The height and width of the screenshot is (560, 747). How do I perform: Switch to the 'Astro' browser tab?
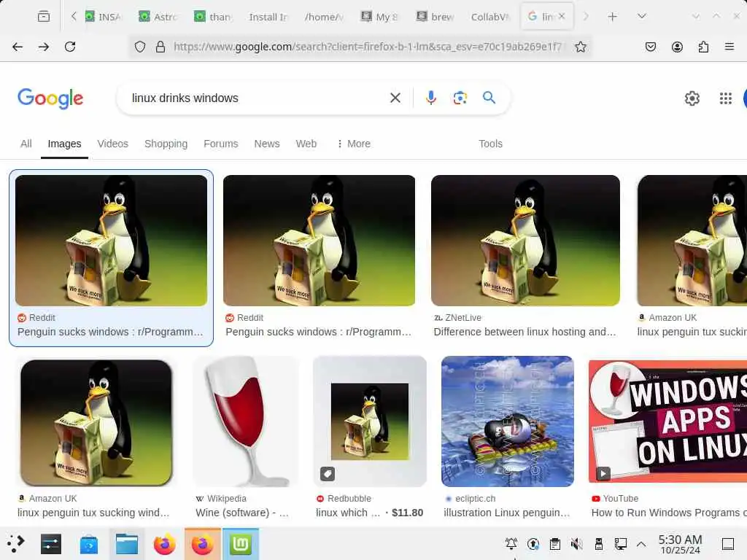[158, 17]
